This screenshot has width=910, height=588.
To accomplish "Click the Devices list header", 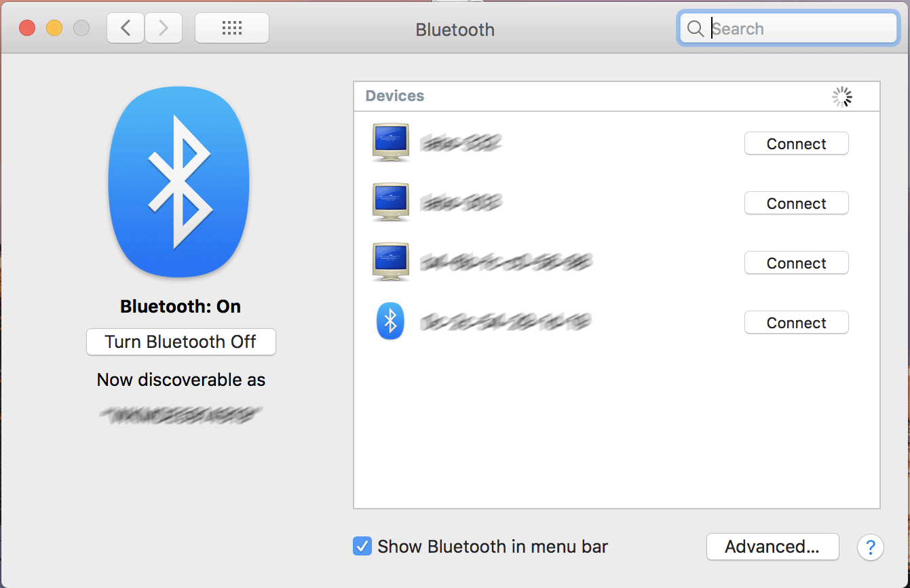I will [395, 96].
